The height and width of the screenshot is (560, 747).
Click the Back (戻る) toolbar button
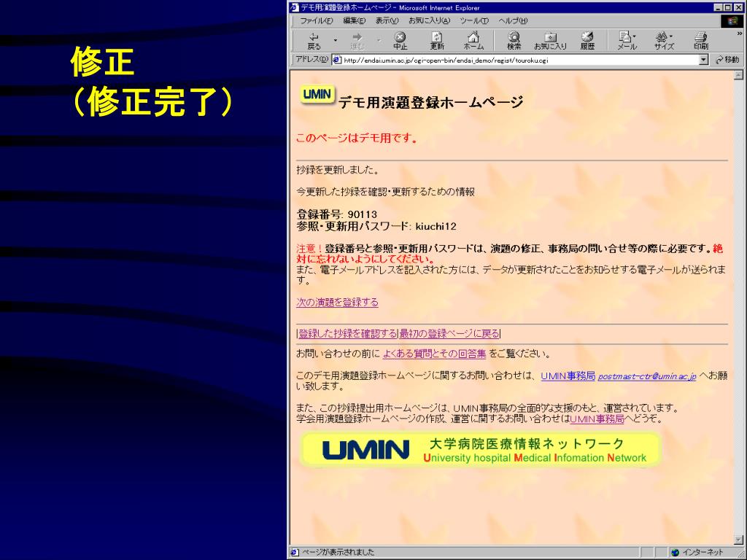click(314, 41)
